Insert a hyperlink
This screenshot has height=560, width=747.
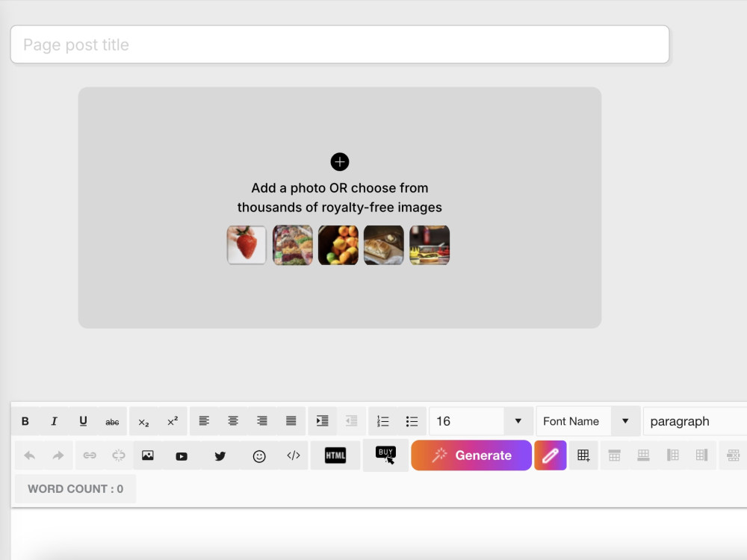click(90, 455)
